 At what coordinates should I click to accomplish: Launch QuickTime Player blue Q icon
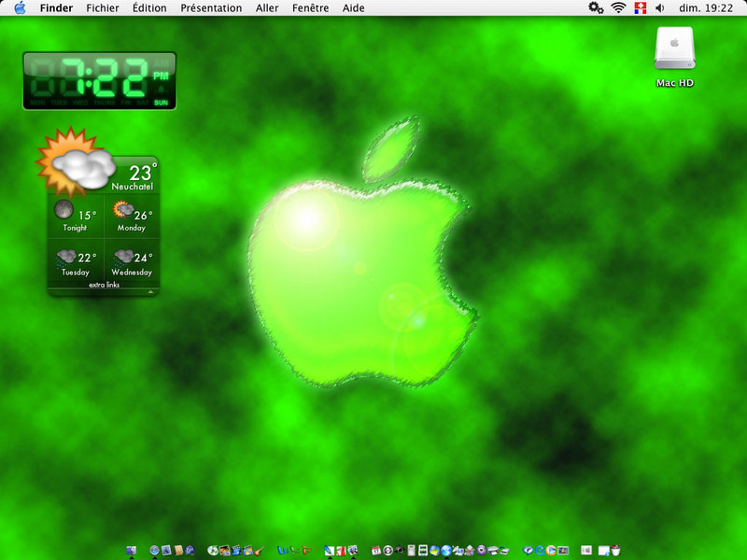tap(540, 551)
